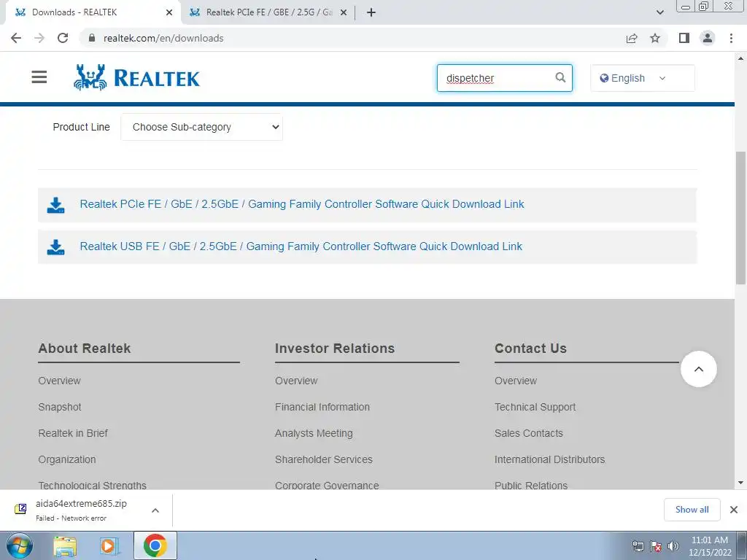The width and height of the screenshot is (747, 560).
Task: Expand aida64extreme685.zip download options arrow
Action: tap(155, 510)
